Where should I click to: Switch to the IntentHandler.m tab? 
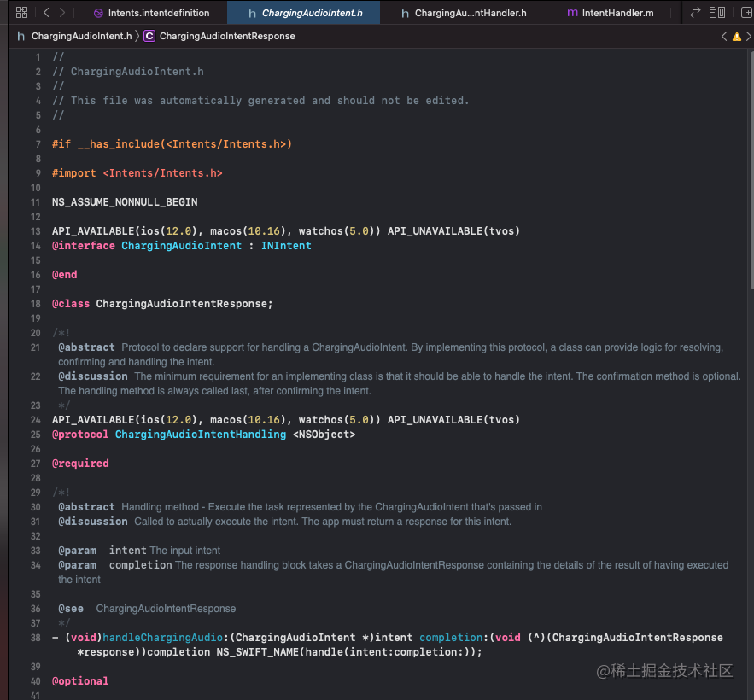point(615,12)
